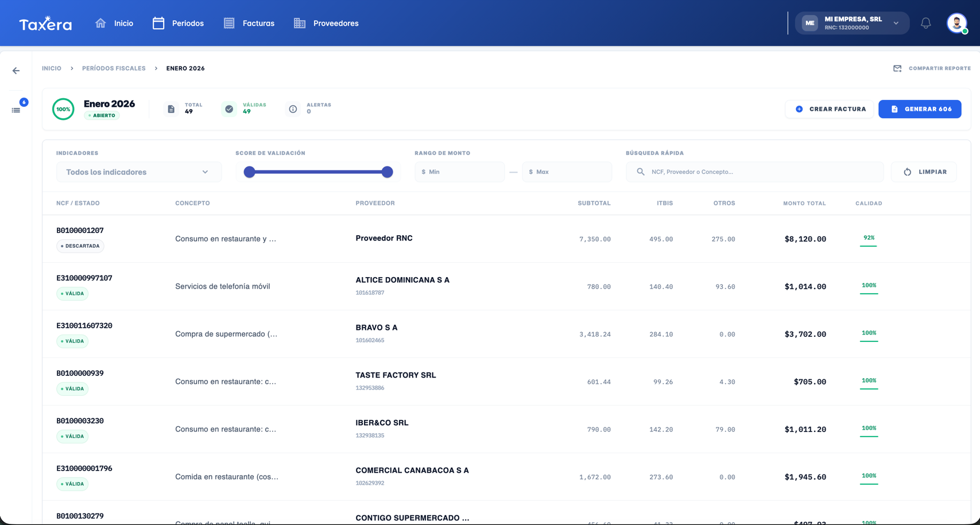Click the score validation slider track

318,172
